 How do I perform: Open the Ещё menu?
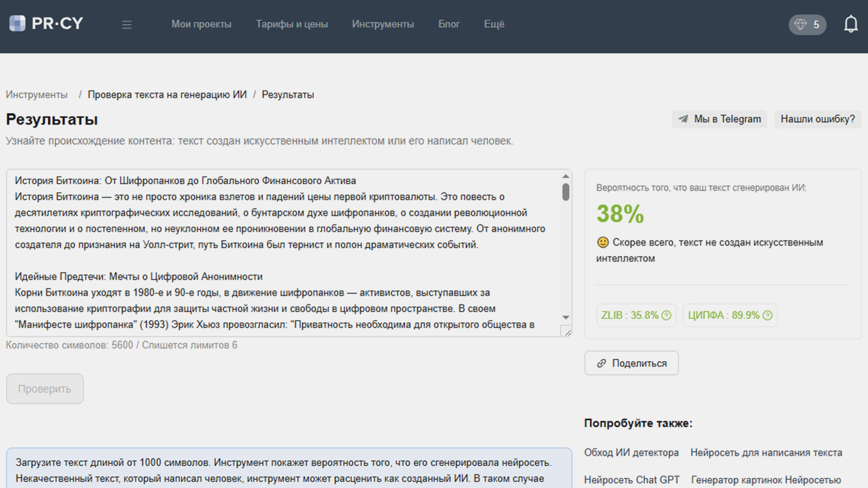(x=494, y=24)
